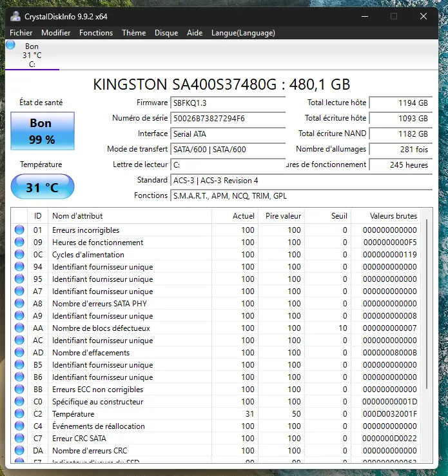Click status orb in ID B5 row
This screenshot has height=476, width=448.
pyautogui.click(x=19, y=364)
